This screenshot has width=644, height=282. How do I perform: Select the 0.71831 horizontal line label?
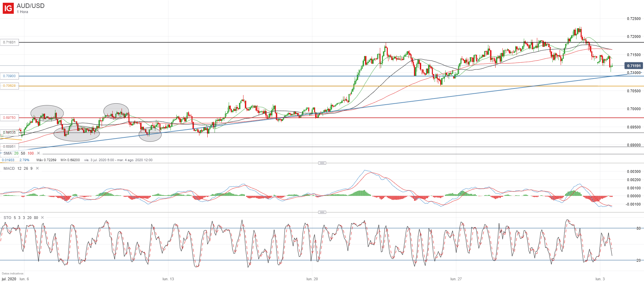tap(9, 42)
